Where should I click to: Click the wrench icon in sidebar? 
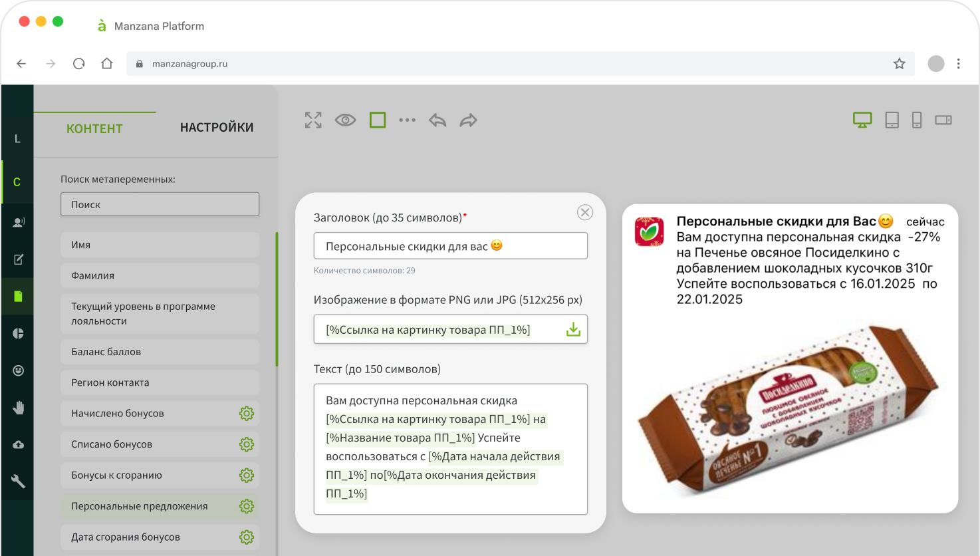pyautogui.click(x=18, y=482)
